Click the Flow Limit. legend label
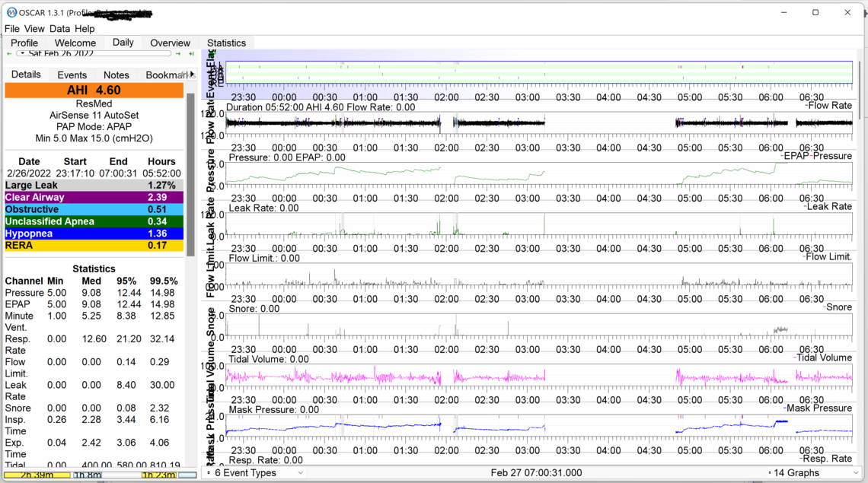Viewport: 868px width, 483px height. (x=828, y=257)
